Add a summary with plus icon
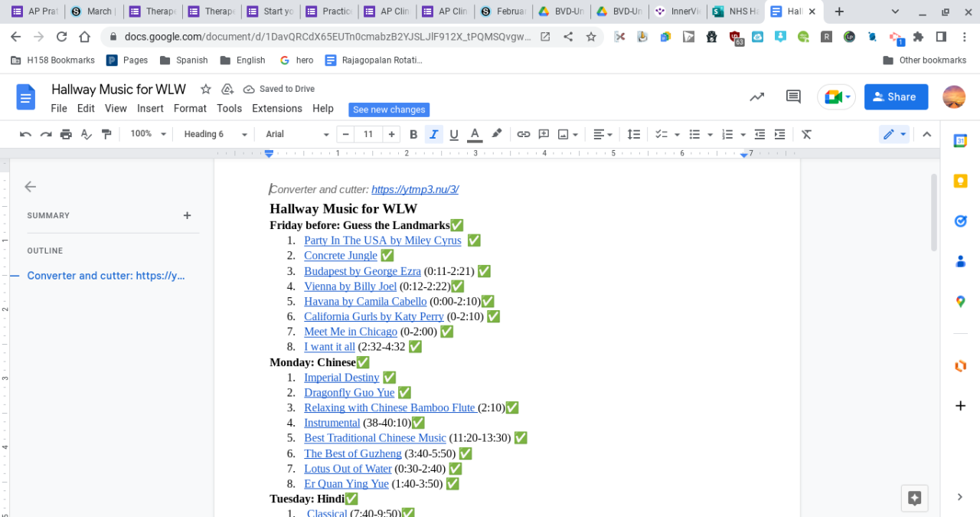 click(x=187, y=216)
